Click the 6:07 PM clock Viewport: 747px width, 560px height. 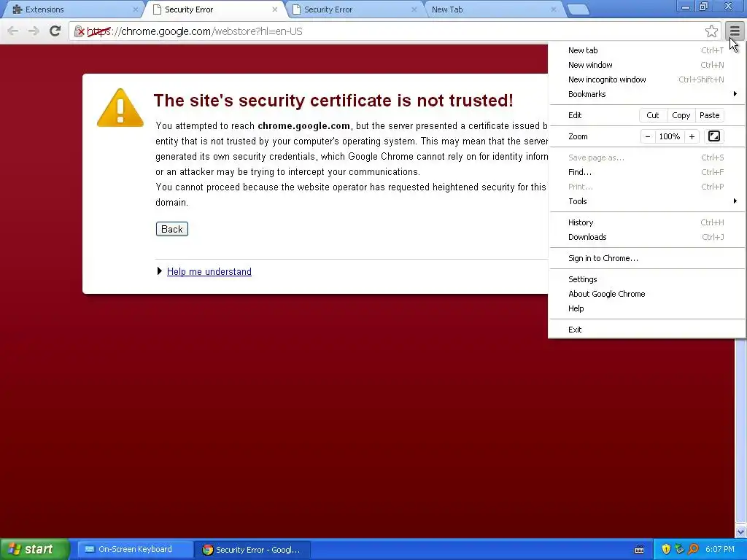point(720,550)
